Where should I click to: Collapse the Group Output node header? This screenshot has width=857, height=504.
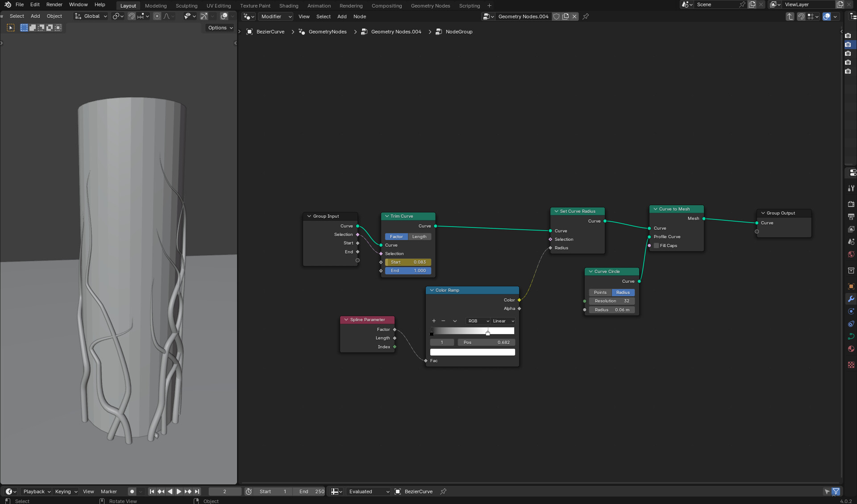[x=763, y=213]
